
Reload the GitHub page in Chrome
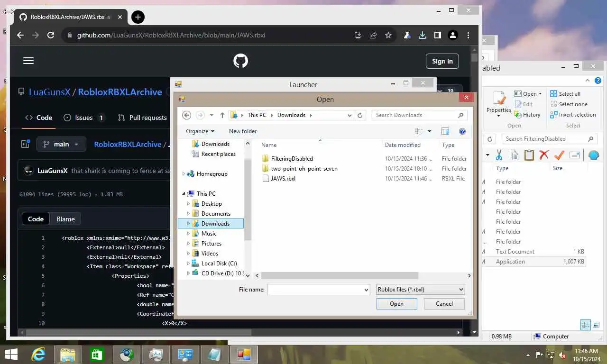pos(51,35)
